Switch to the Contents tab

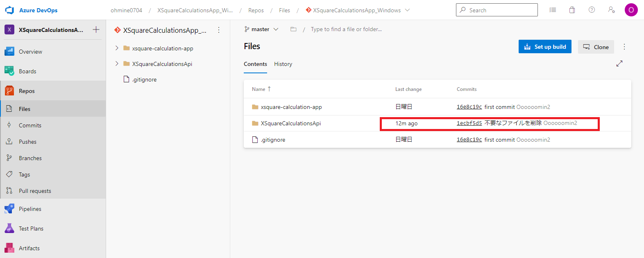255,64
